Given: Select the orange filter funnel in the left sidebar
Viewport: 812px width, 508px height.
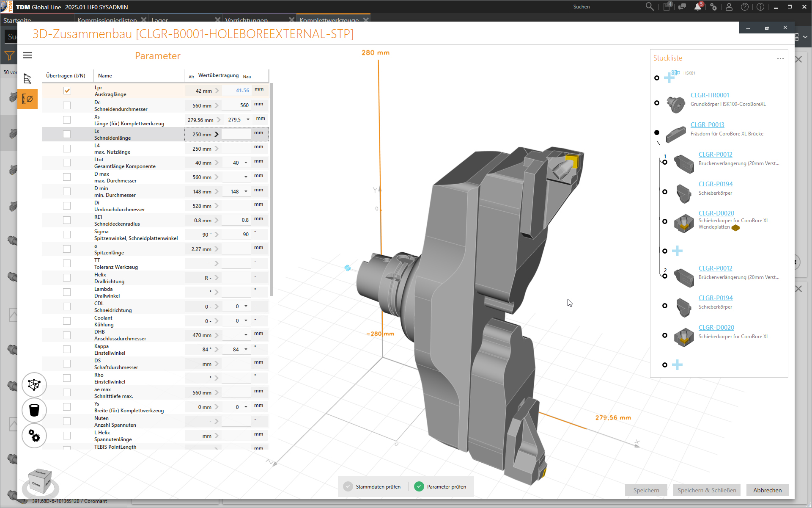Looking at the screenshot, I should click(9, 55).
